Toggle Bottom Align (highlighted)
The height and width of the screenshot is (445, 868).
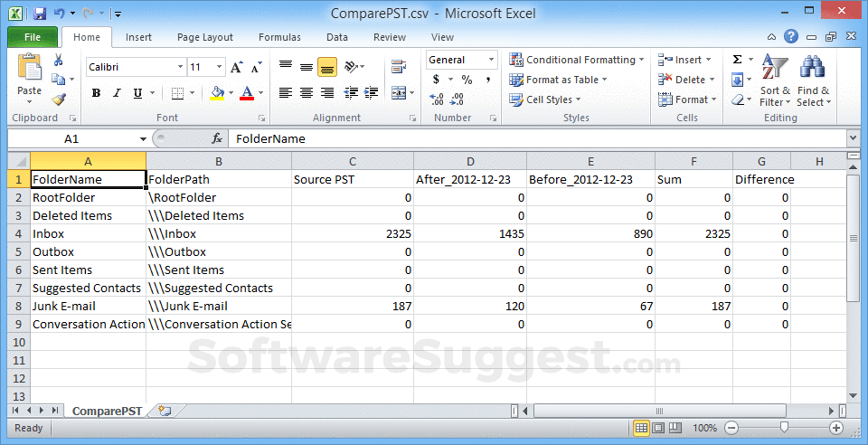pyautogui.click(x=327, y=67)
